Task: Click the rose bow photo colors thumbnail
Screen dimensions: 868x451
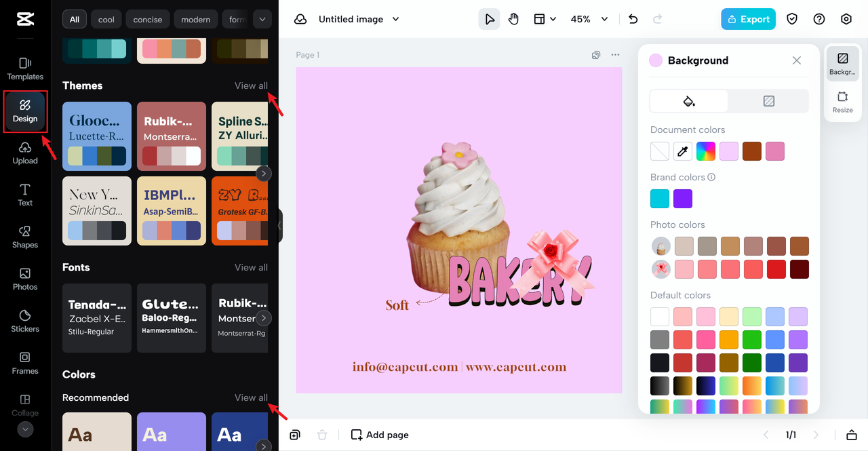Action: 661,269
